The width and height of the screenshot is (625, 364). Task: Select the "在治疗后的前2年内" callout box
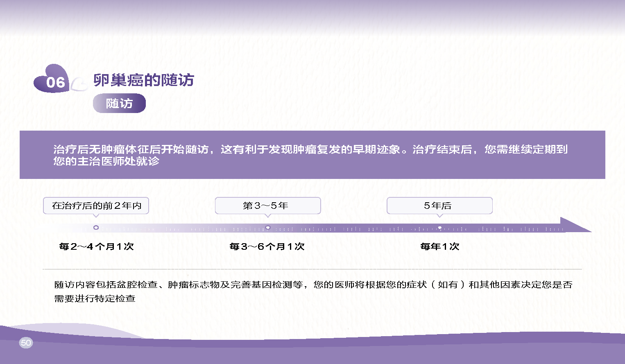96,206
